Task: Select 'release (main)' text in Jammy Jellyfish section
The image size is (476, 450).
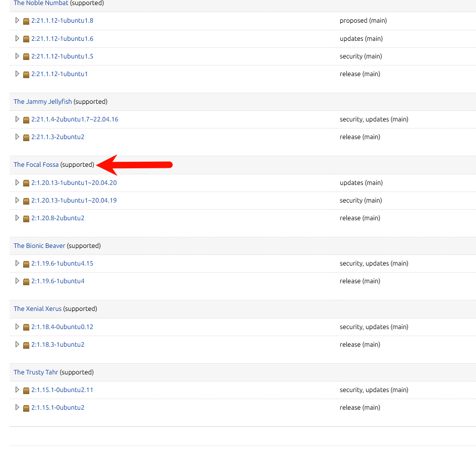Action: (x=360, y=137)
